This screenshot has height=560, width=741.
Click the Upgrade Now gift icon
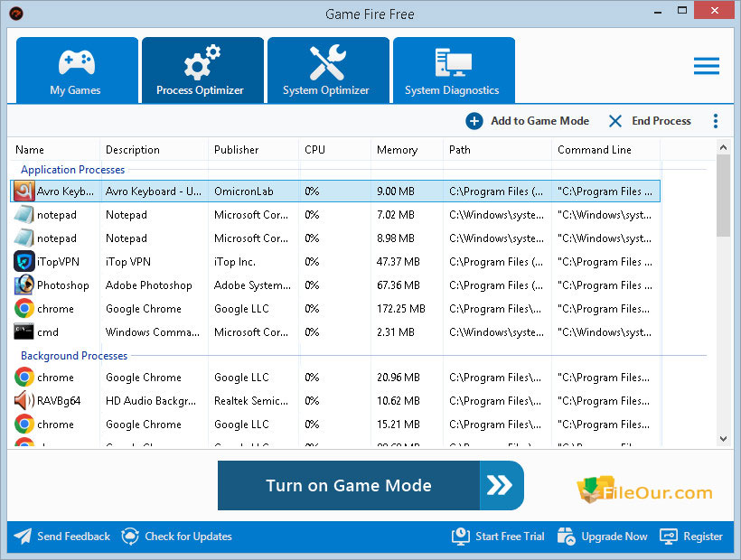pos(567,537)
